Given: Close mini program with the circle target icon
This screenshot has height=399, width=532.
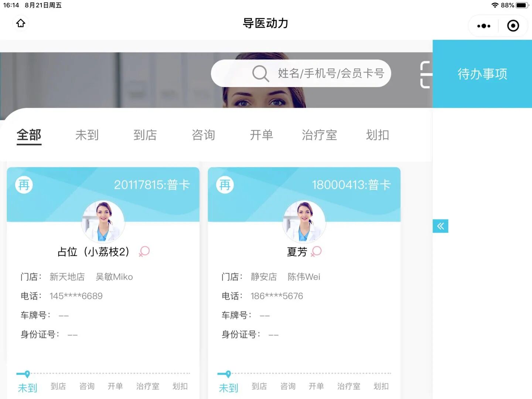Looking at the screenshot, I should 513,26.
